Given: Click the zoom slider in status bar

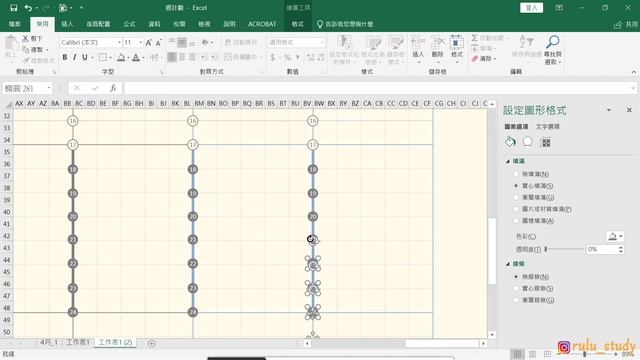Looking at the screenshot, I should click(584, 354).
